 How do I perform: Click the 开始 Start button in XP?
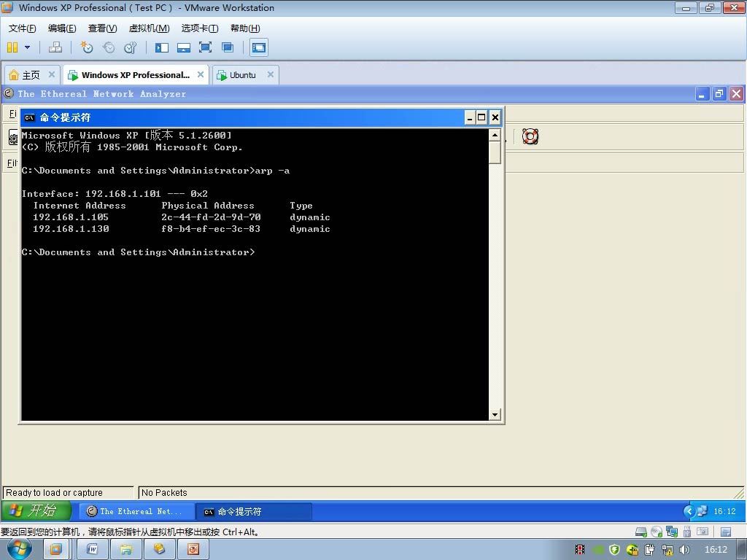pos(36,511)
